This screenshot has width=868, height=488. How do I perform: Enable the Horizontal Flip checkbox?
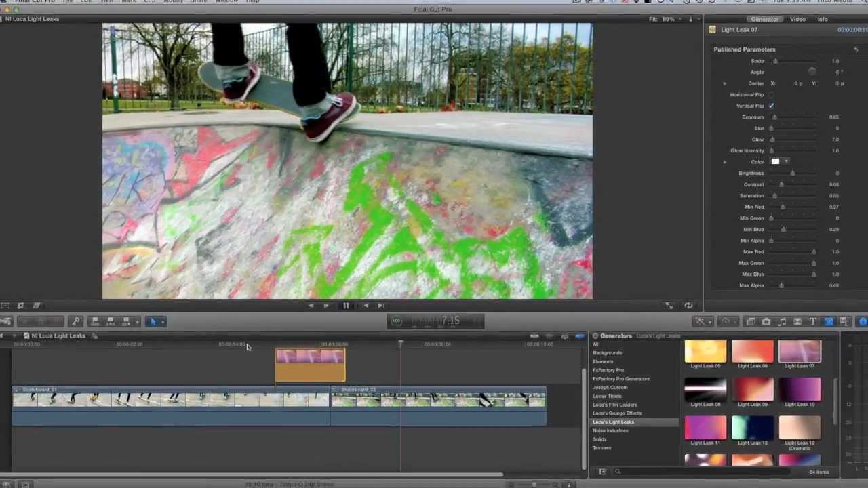[x=772, y=95]
